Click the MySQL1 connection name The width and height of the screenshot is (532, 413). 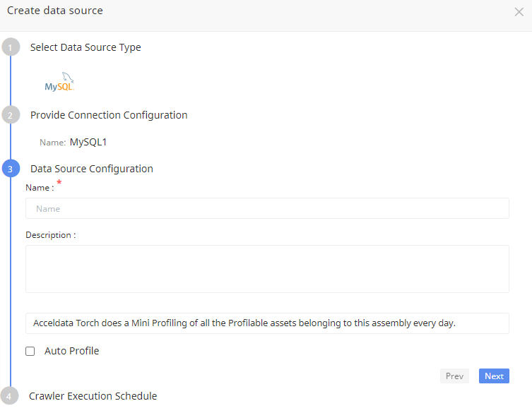click(88, 142)
